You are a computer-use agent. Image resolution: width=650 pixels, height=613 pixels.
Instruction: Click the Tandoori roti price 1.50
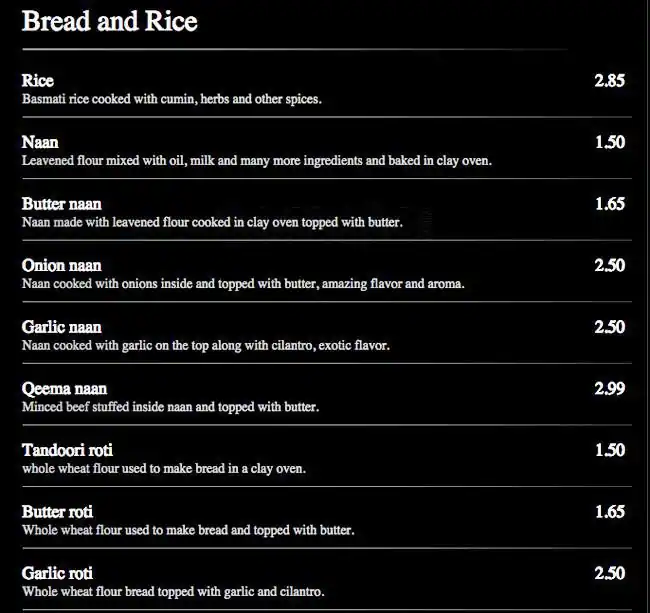(609, 451)
